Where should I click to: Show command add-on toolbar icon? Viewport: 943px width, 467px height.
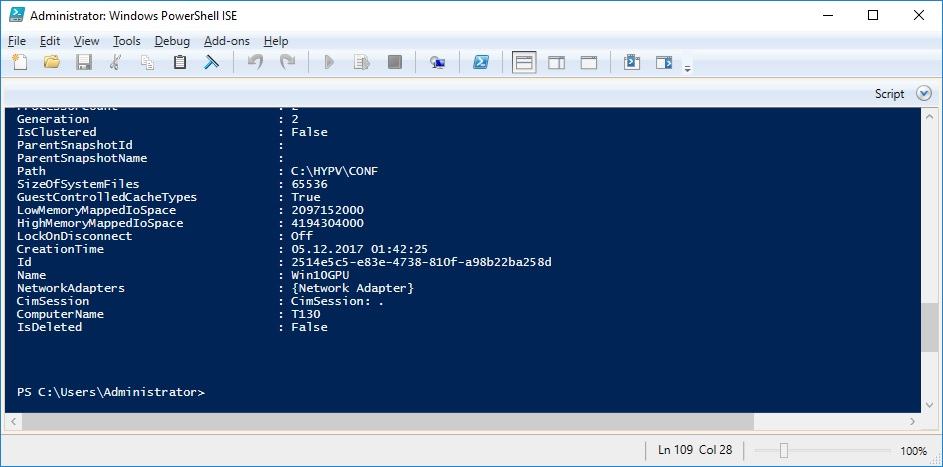[x=664, y=62]
